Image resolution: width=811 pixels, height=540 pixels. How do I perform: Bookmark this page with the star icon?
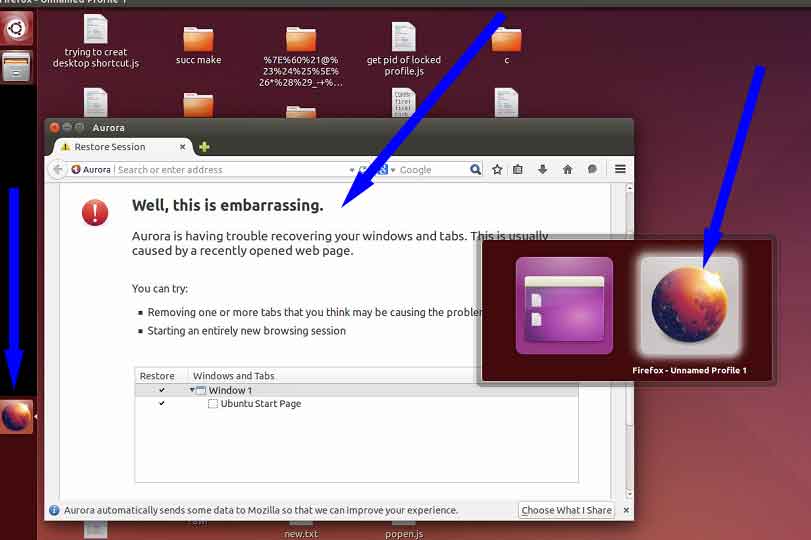pos(497,169)
